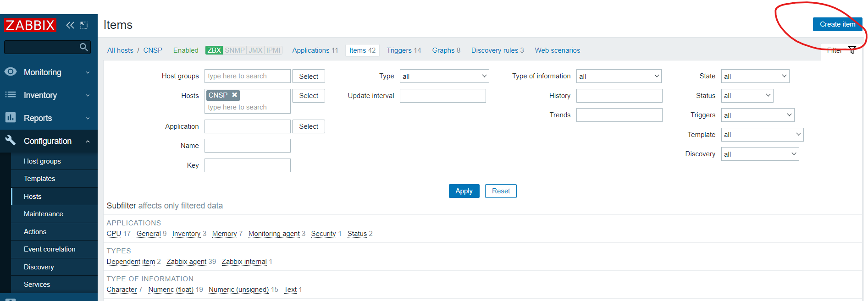The height and width of the screenshot is (301, 868).
Task: Click the Reset filter button
Action: tap(501, 191)
